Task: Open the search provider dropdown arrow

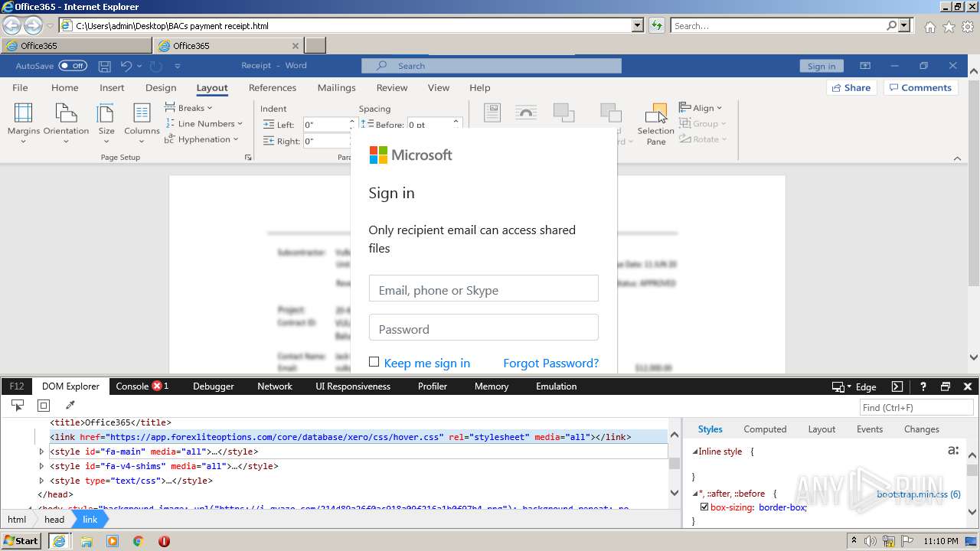Action: point(904,25)
